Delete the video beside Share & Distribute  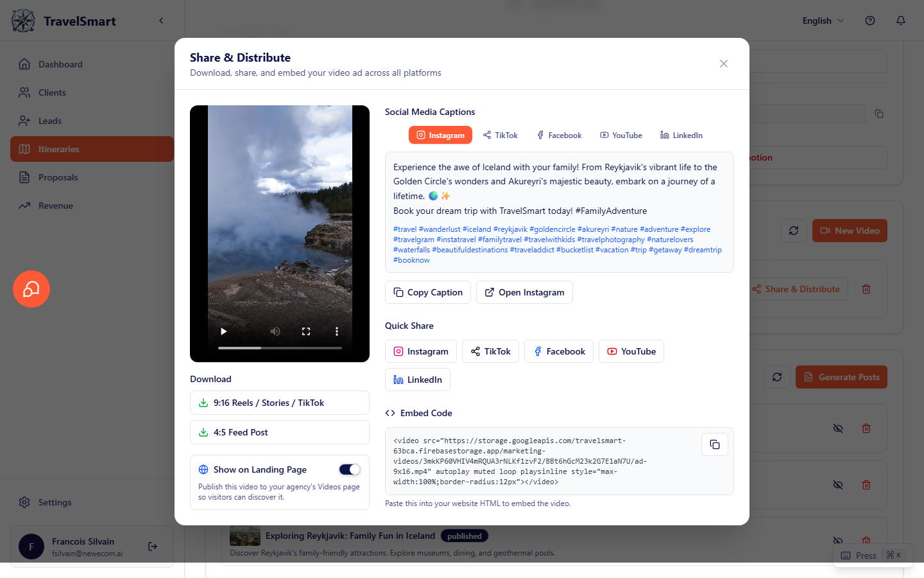click(x=866, y=289)
